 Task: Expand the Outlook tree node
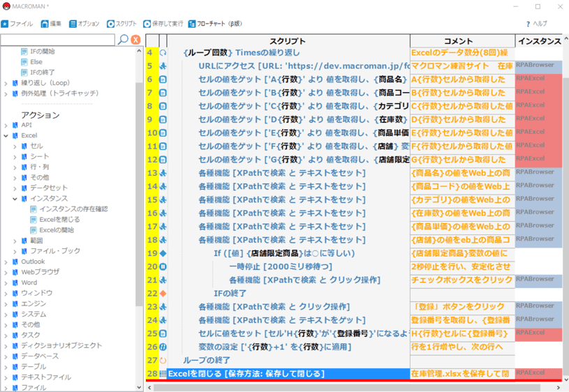pos(6,262)
